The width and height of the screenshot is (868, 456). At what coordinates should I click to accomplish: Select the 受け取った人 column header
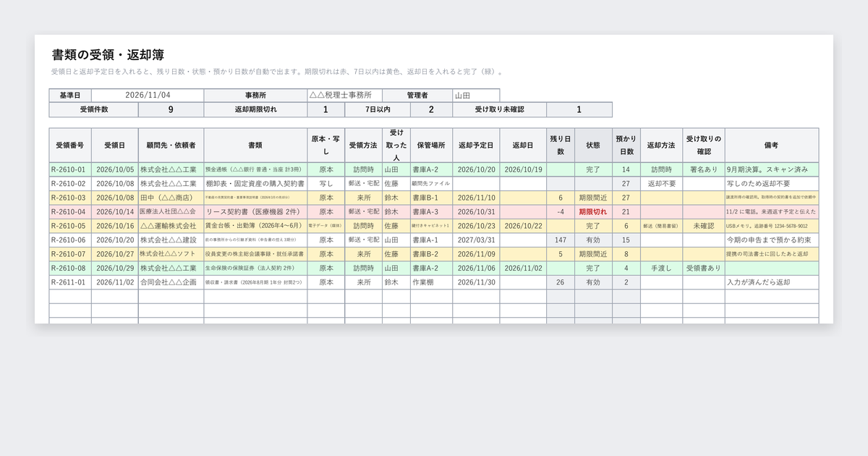[x=396, y=145]
